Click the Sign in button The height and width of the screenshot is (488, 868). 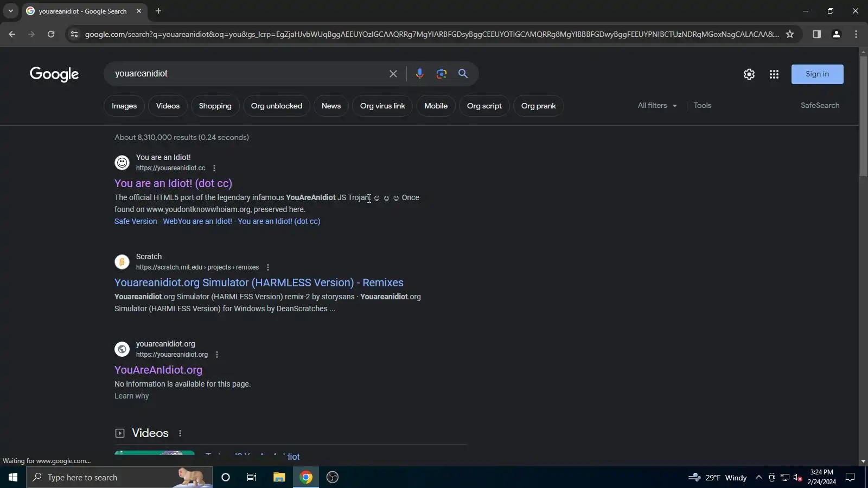click(x=818, y=74)
